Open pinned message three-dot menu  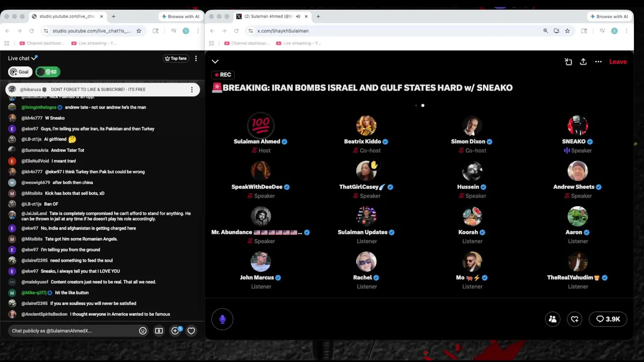(192, 89)
